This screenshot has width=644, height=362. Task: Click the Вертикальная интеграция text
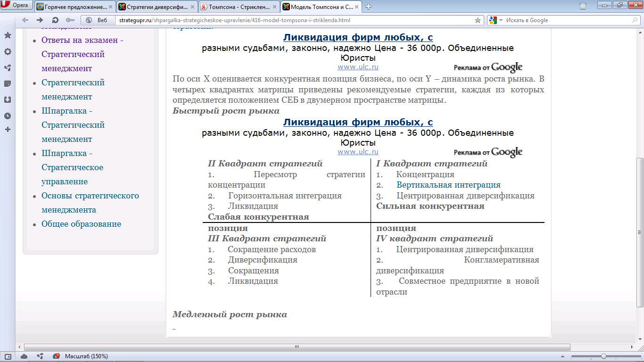pyautogui.click(x=448, y=185)
